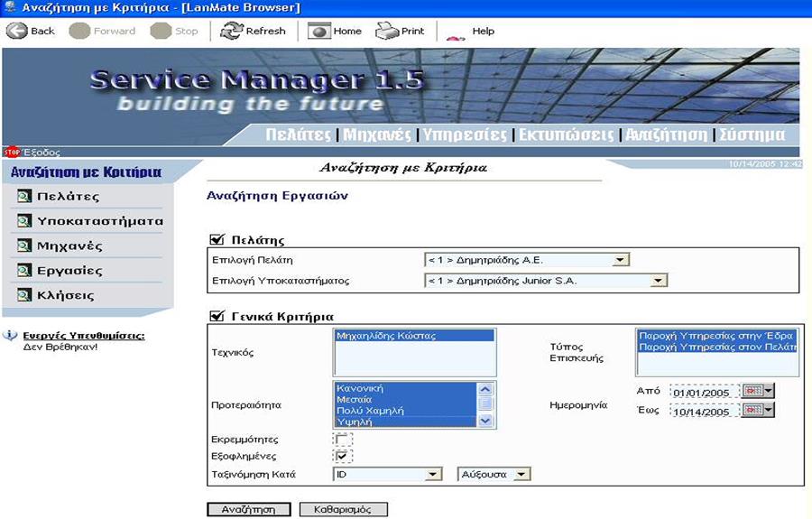Open the Πελάτες menu in banner

(299, 134)
